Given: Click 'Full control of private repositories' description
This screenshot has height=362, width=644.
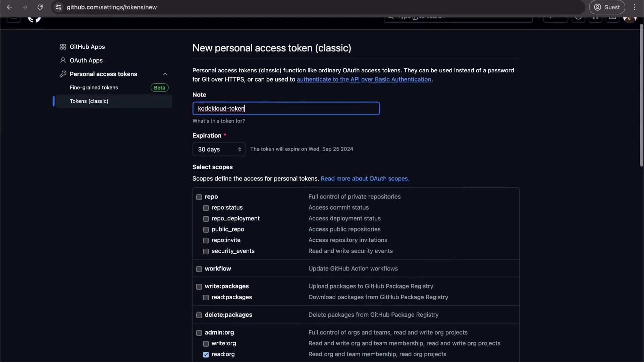Looking at the screenshot, I should (355, 197).
